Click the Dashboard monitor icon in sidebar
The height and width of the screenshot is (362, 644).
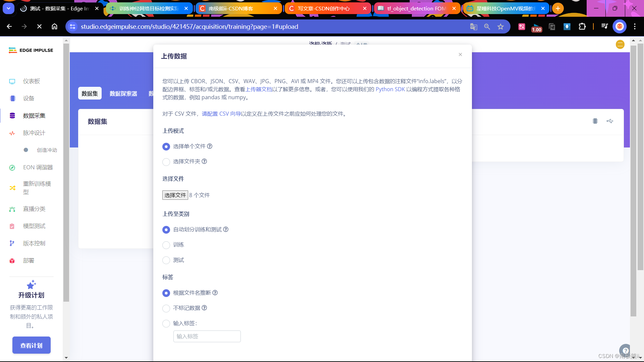click(x=12, y=81)
